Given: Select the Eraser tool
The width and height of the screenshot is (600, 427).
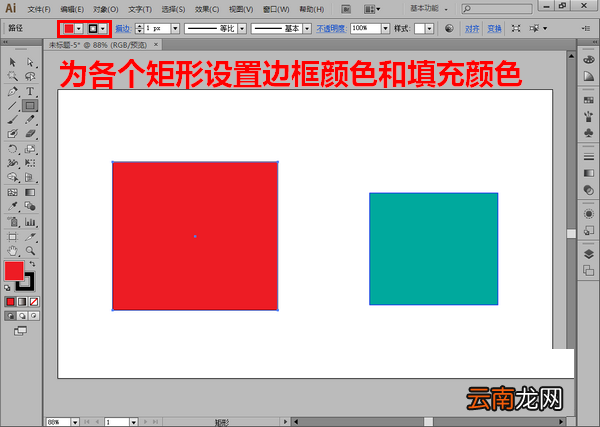Looking at the screenshot, I should 30,134.
